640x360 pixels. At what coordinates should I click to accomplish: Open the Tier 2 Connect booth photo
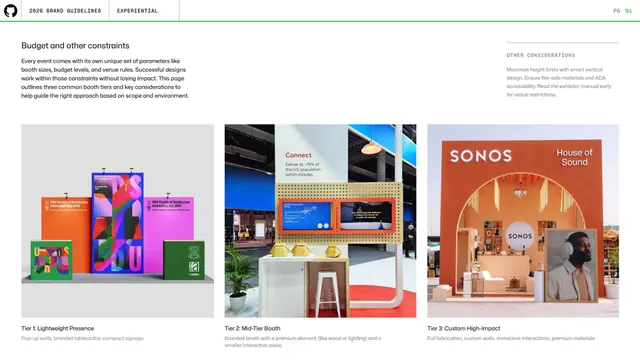click(x=320, y=221)
